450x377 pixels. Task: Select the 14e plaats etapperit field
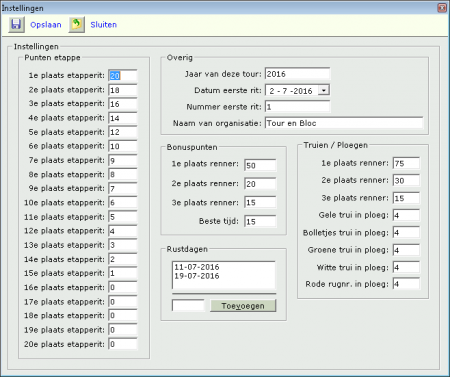click(123, 259)
